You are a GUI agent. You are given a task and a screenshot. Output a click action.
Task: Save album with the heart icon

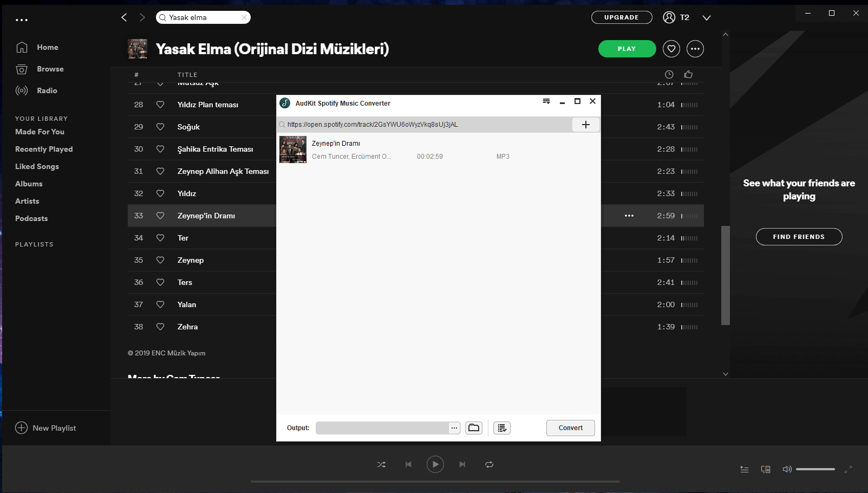pyautogui.click(x=671, y=49)
